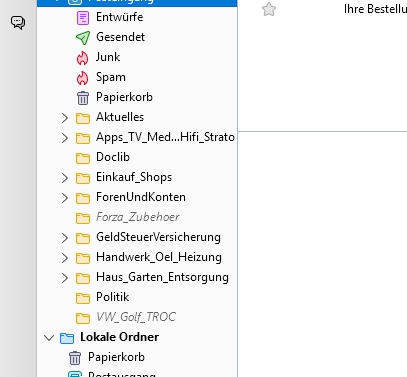Open the Forza_Zubehoer folder
Viewport: 407px width, 377px height.
[x=137, y=217]
